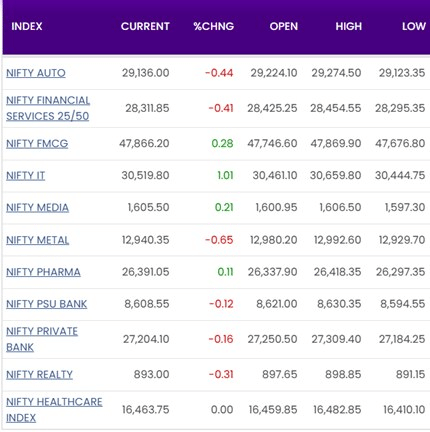Open NIFTY FINANCIAL SERVICES 25/50 link
The image size is (430, 432).
pyautogui.click(x=48, y=108)
